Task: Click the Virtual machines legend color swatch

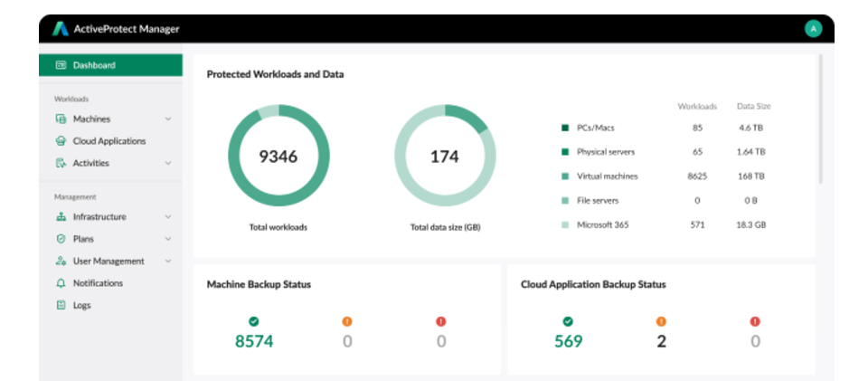Action: (565, 176)
